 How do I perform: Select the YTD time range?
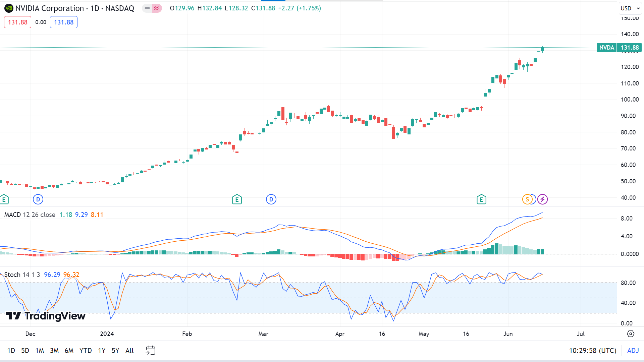pyautogui.click(x=86, y=351)
